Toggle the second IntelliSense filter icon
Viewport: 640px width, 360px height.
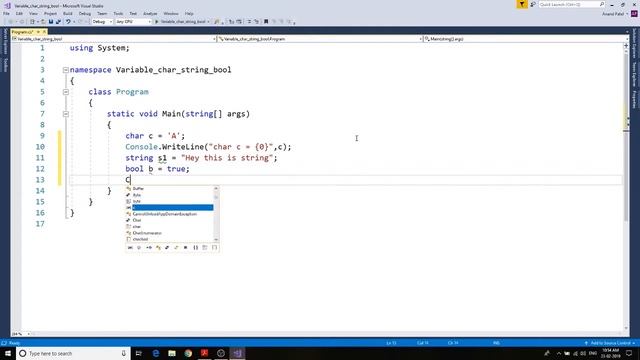coord(139,248)
